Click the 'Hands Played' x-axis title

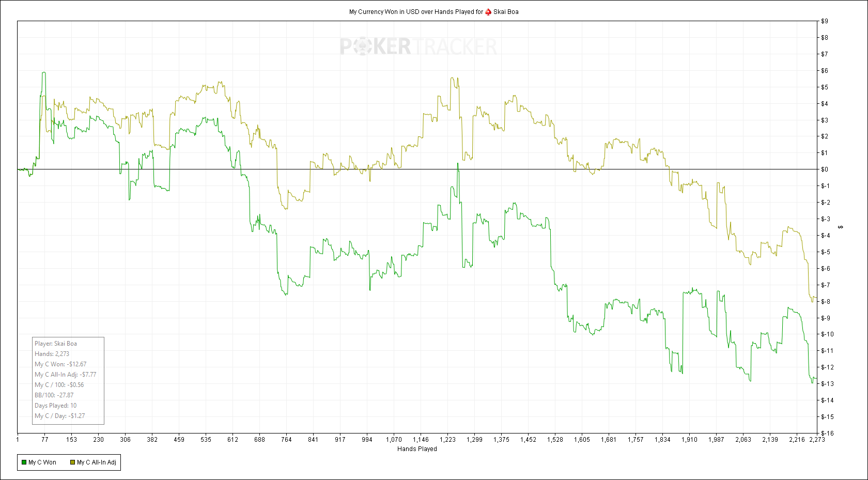[x=417, y=449]
